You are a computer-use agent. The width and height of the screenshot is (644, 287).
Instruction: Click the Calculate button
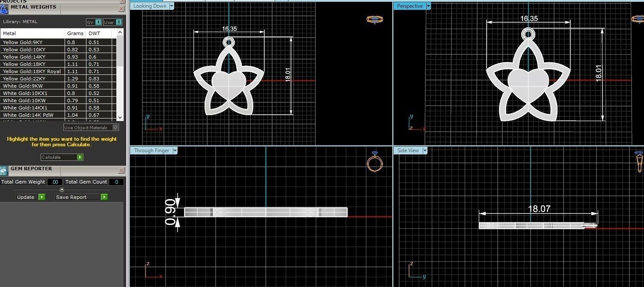(62, 157)
